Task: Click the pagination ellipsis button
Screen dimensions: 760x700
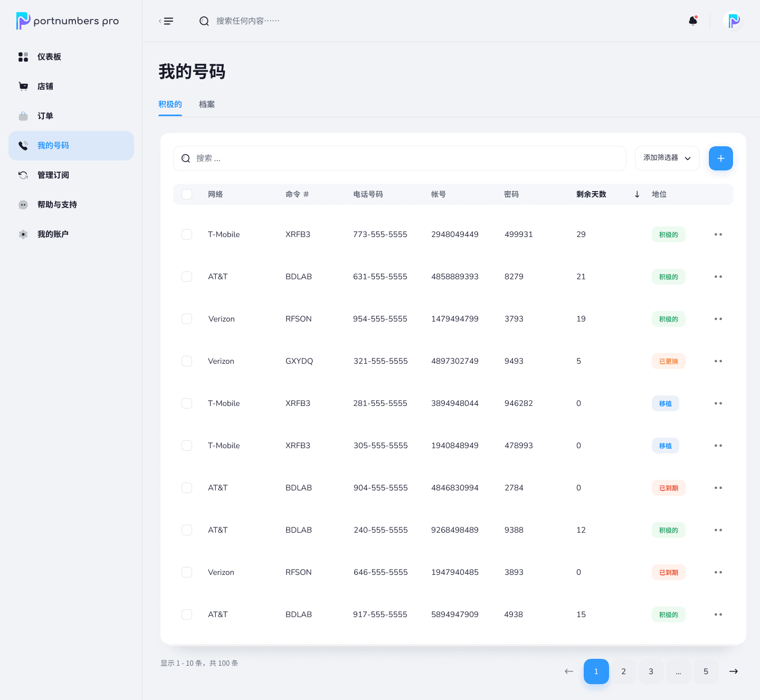Action: point(679,671)
